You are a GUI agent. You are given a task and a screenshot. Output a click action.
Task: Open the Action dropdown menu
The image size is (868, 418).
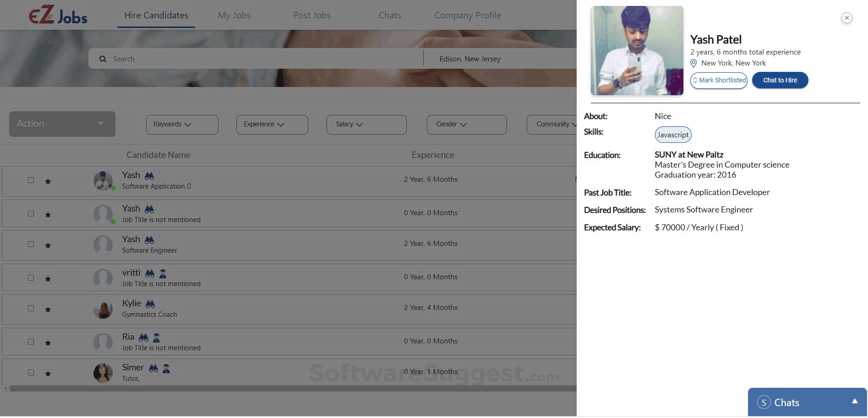[x=61, y=124]
